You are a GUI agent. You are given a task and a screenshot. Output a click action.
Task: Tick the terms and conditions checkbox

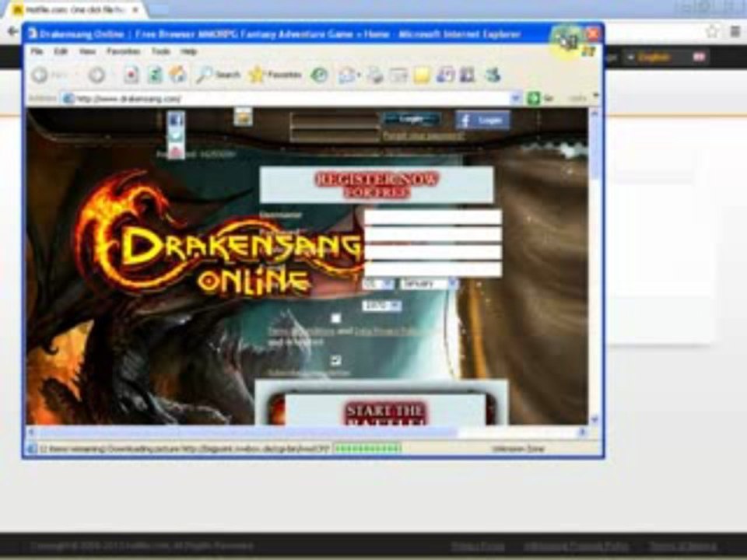pyautogui.click(x=336, y=318)
